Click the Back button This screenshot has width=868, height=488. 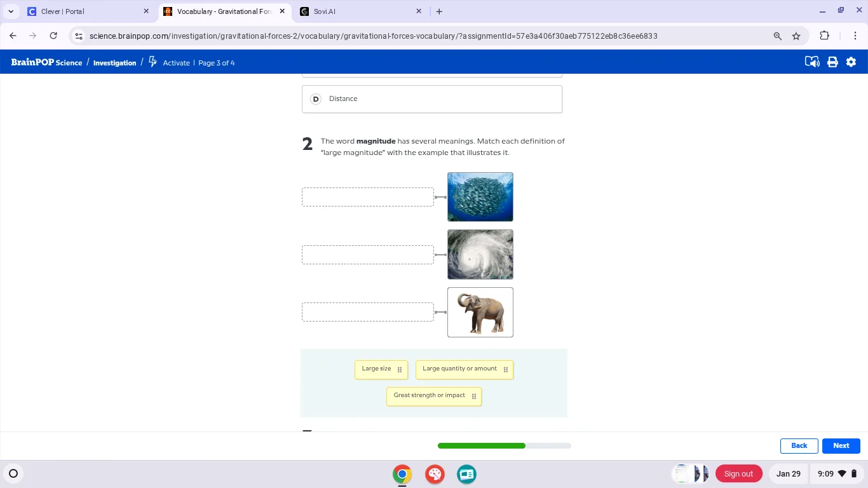799,445
